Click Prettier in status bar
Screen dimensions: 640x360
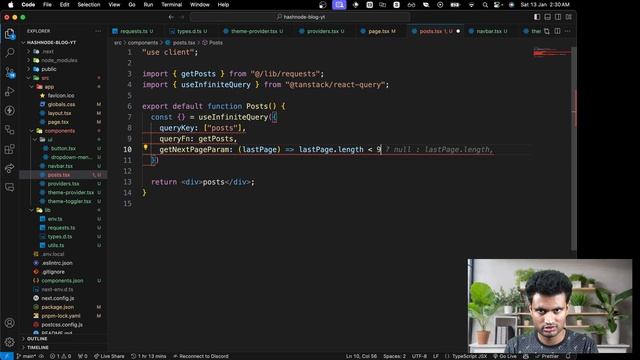tap(547, 356)
